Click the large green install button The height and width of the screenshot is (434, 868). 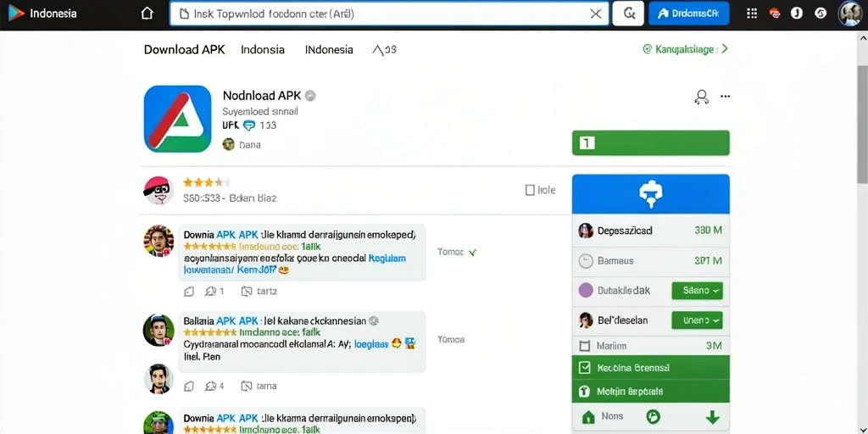(650, 142)
